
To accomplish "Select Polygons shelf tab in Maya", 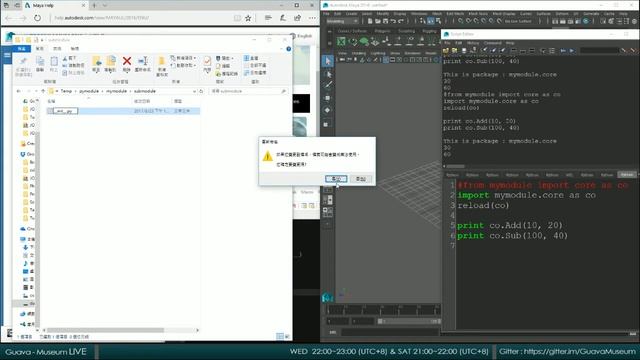I will click(x=382, y=31).
